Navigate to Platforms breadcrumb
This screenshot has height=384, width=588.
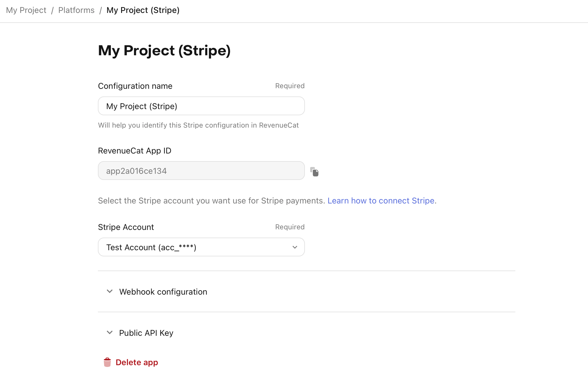(76, 10)
